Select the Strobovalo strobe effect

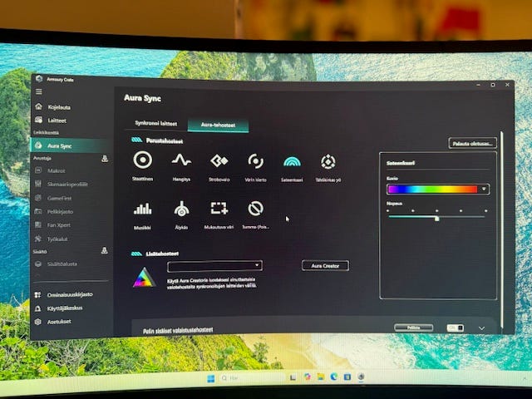[219, 167]
